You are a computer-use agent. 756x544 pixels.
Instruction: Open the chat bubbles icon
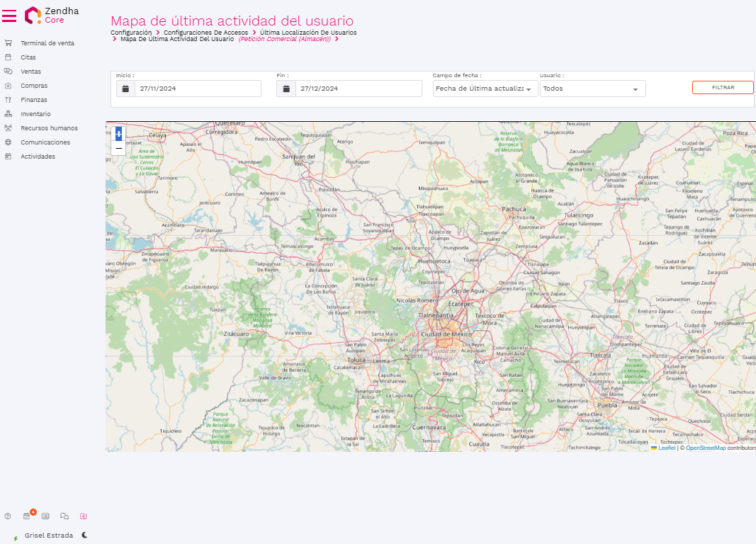pos(64,516)
